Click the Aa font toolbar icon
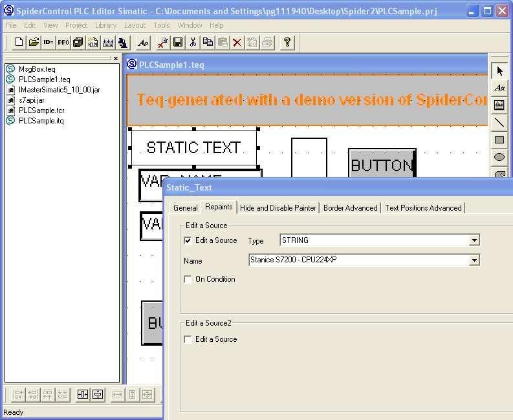Image resolution: width=513 pixels, height=420 pixels. (x=143, y=42)
